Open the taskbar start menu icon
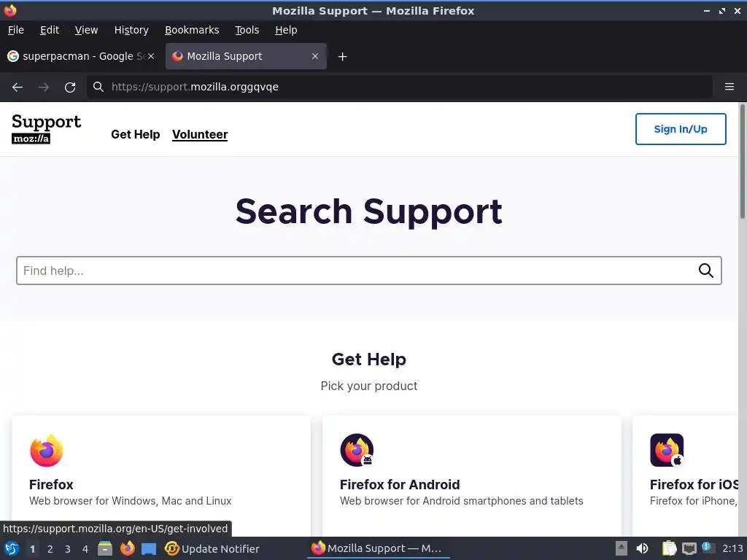 (x=12, y=548)
